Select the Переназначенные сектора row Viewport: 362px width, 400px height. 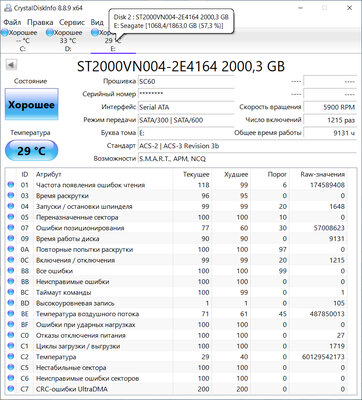coord(177,217)
